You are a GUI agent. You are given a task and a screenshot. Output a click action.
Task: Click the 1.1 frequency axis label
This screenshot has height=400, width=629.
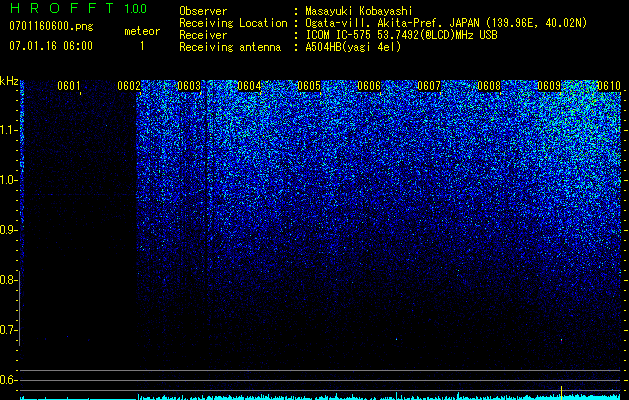pos(8,130)
